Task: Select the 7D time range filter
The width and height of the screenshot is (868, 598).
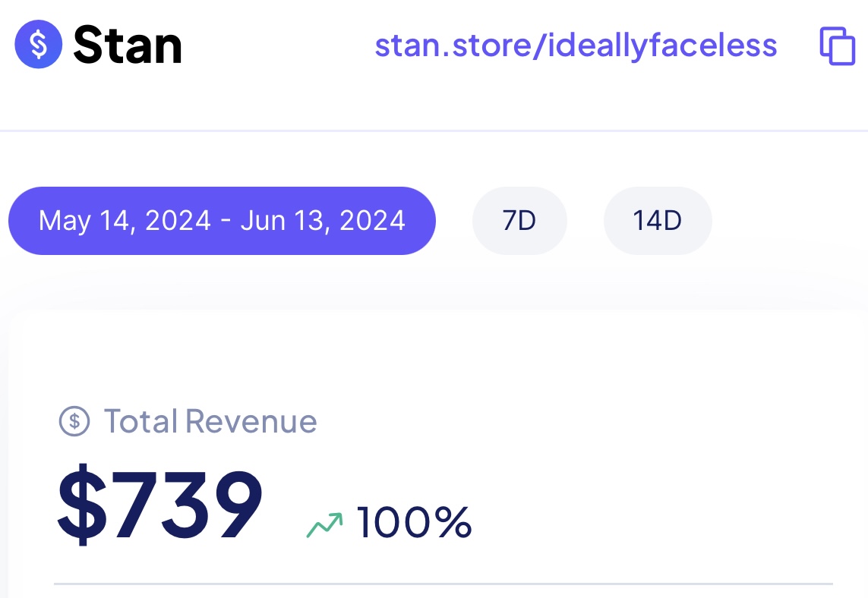Action: 519,221
